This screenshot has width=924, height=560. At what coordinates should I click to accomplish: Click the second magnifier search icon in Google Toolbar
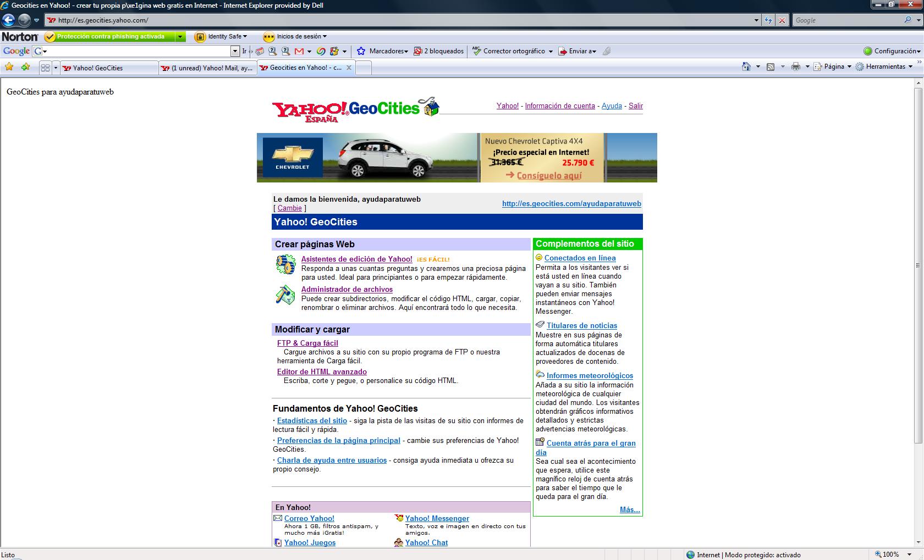(x=285, y=51)
